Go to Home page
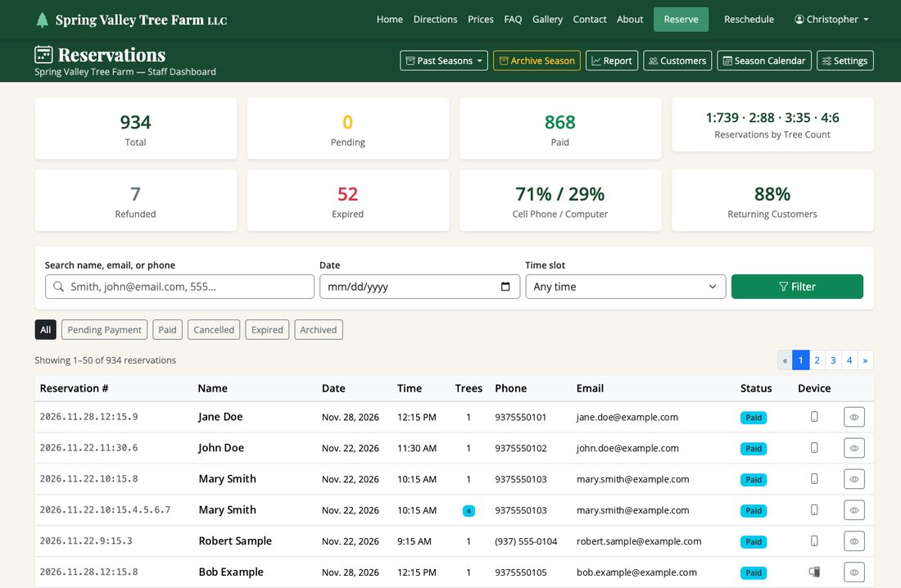This screenshot has width=901, height=588. click(x=390, y=20)
